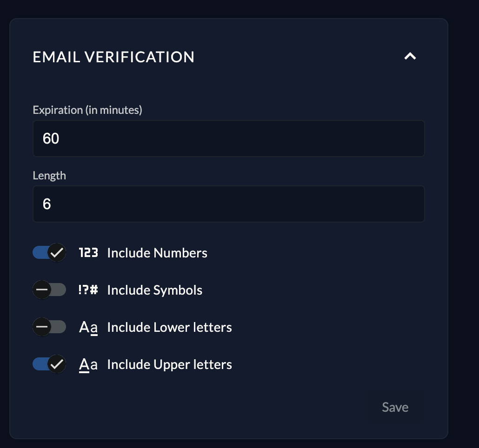The width and height of the screenshot is (479, 448).
Task: Enable the Include Symbols toggle
Action: [49, 290]
